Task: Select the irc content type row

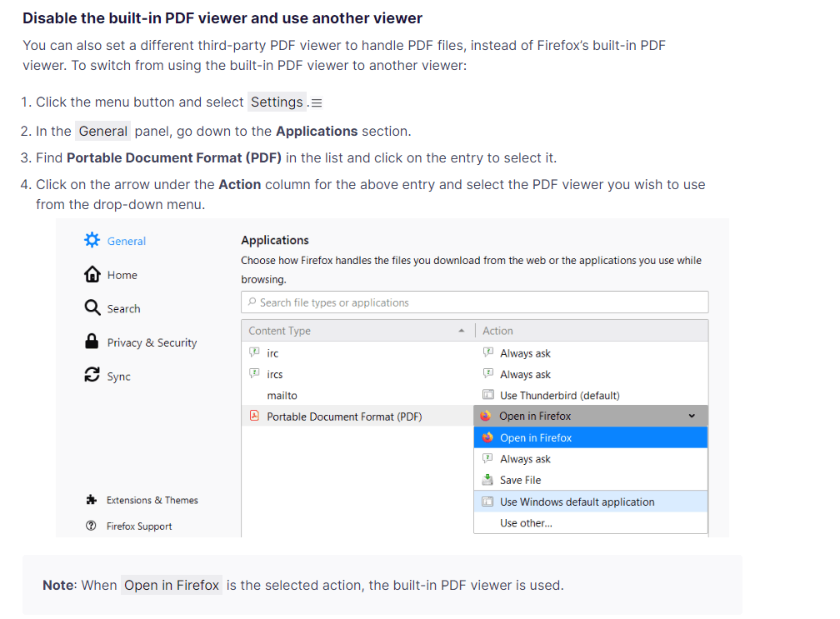Action: coord(357,353)
